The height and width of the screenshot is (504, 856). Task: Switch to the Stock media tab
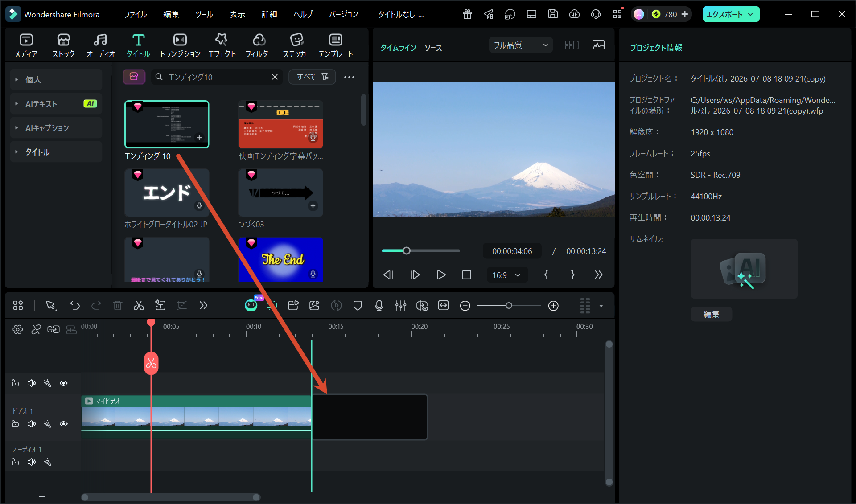tap(63, 45)
